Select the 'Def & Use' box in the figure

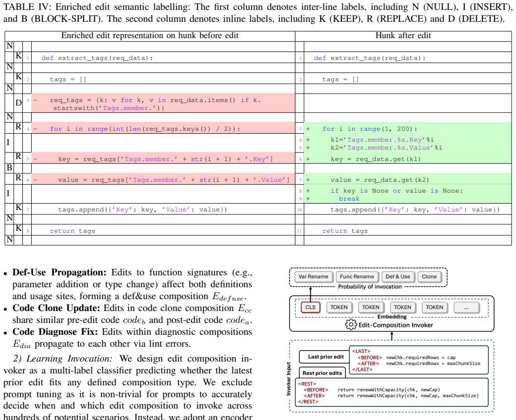[x=398, y=276]
